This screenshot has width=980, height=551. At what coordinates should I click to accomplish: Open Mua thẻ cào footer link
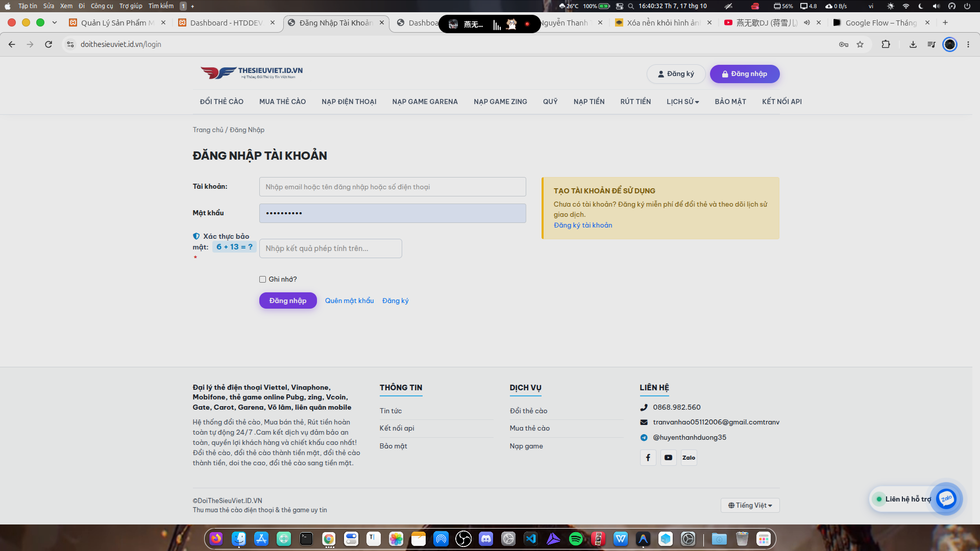[529, 428]
